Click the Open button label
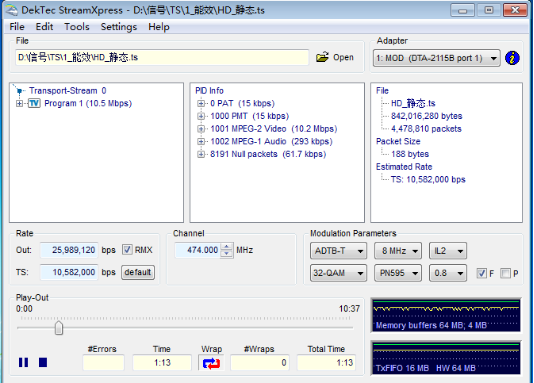The width and height of the screenshot is (534, 383). pos(343,57)
